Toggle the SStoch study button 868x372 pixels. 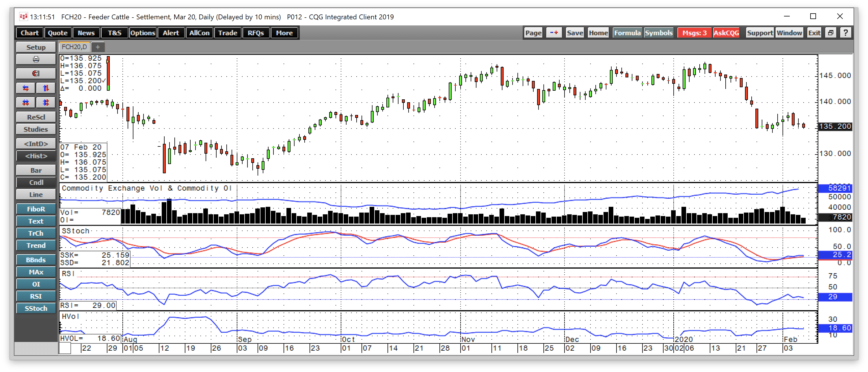pos(36,308)
